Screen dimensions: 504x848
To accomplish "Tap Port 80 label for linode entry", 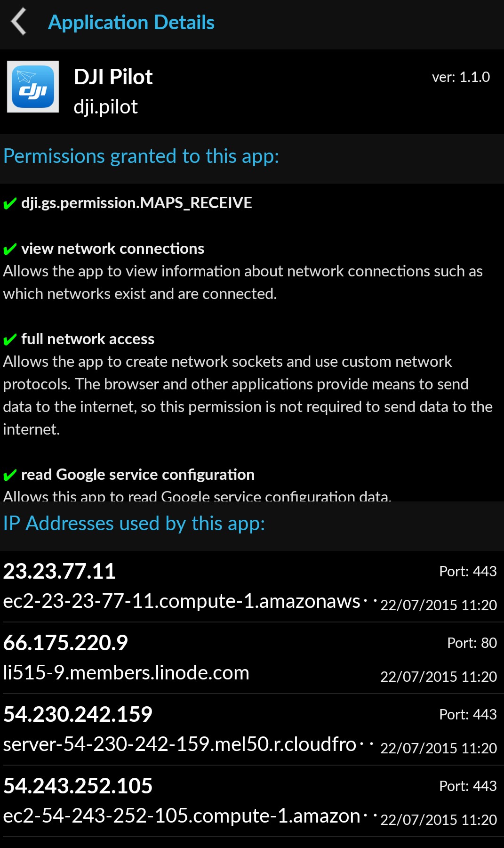I will [x=472, y=643].
